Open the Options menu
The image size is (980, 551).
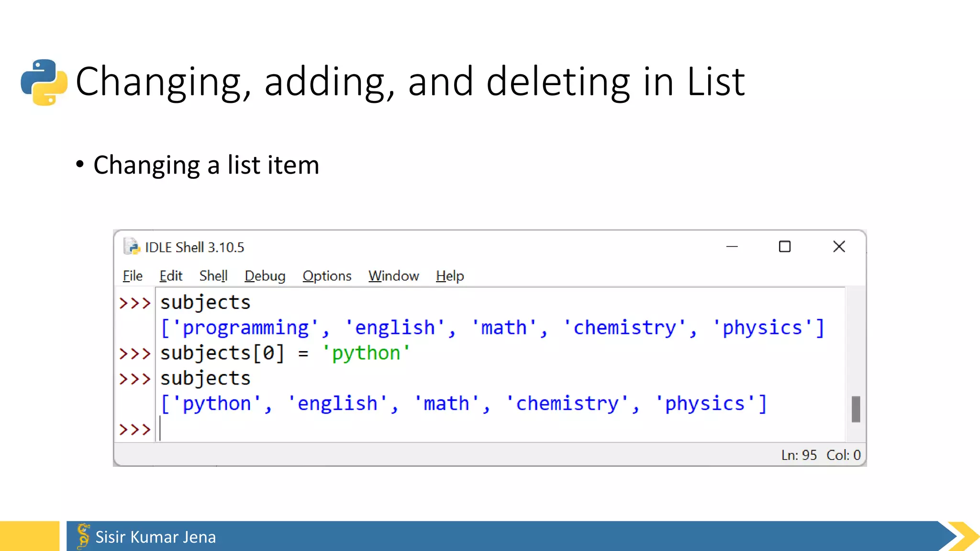(327, 276)
